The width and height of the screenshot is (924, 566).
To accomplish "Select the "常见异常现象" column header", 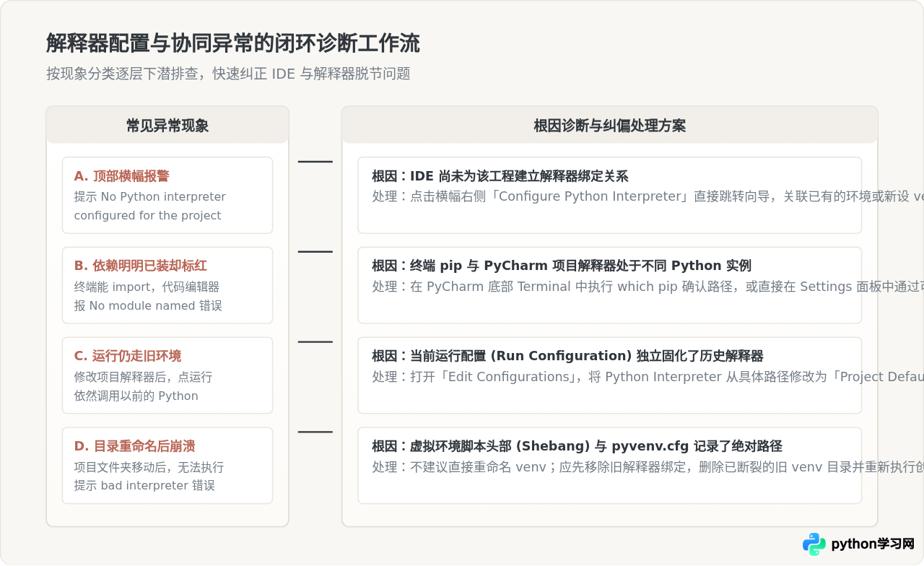I will [x=167, y=126].
